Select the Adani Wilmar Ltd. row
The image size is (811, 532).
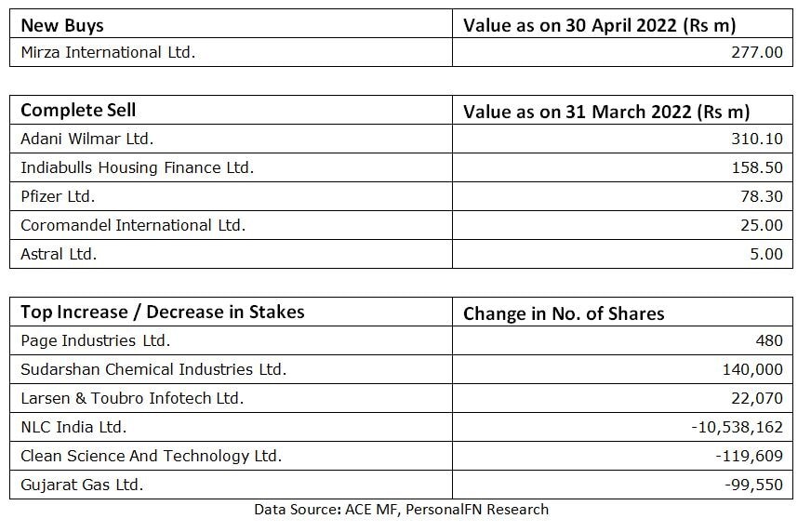pos(86,139)
